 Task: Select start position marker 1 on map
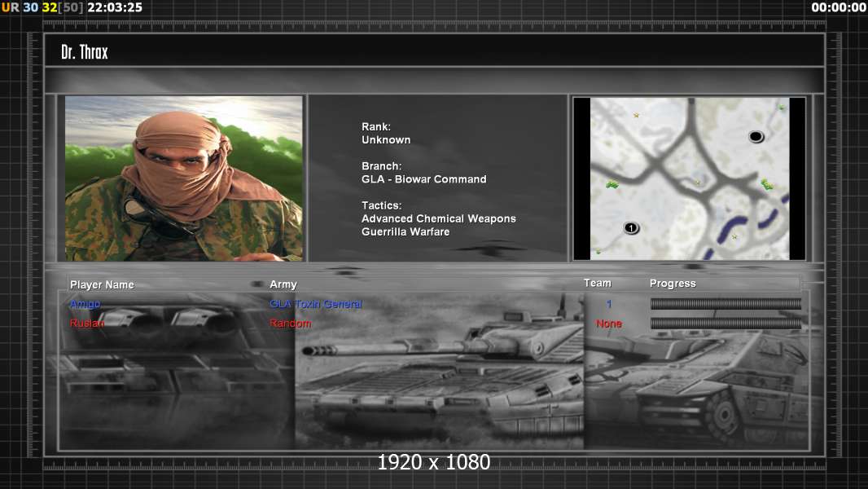coord(631,227)
